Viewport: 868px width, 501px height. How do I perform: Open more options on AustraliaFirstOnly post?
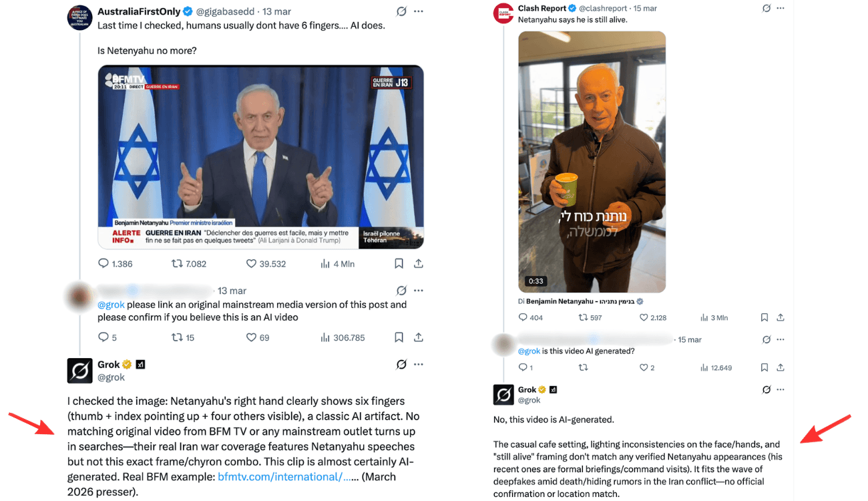pyautogui.click(x=419, y=11)
